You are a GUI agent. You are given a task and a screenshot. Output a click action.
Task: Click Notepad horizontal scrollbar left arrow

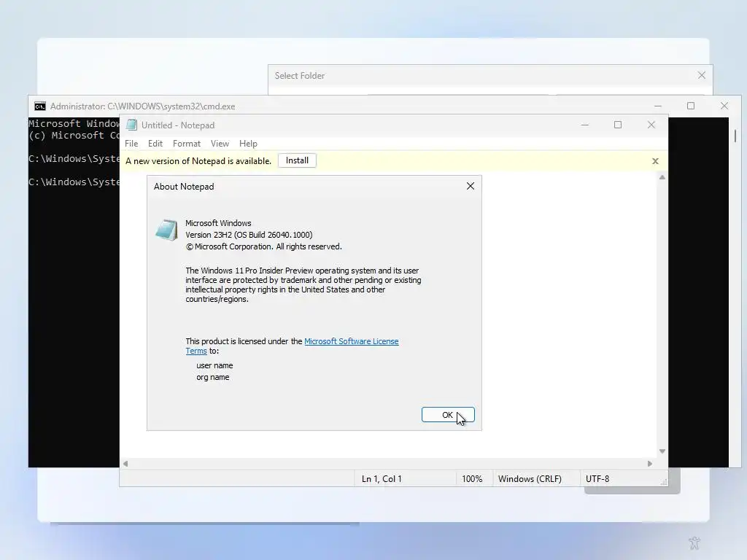(125, 463)
